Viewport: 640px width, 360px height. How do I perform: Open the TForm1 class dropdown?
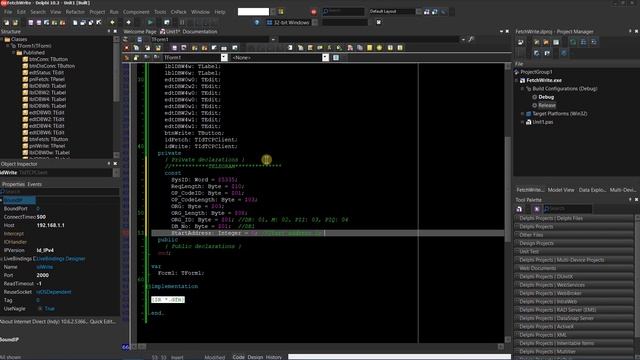pyautogui.click(x=224, y=58)
